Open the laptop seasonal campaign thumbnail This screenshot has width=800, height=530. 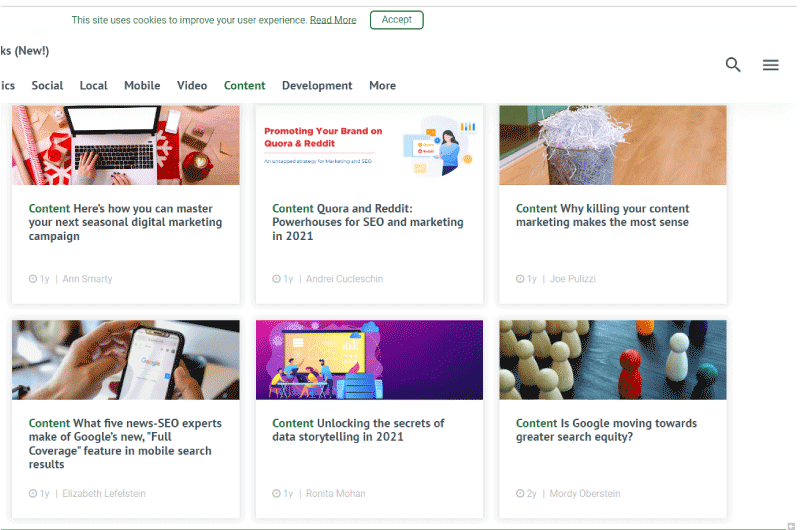126,145
